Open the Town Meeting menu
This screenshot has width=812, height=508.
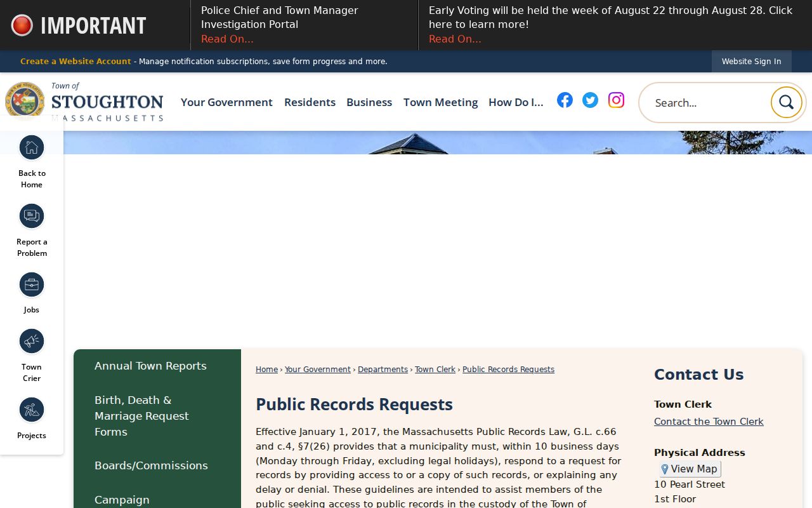[440, 102]
